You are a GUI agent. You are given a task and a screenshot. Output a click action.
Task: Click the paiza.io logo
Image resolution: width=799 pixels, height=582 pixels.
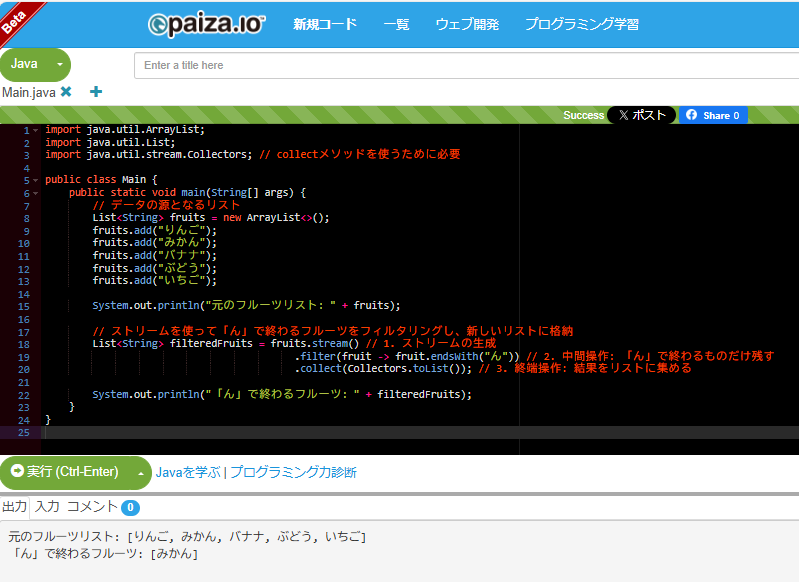pos(206,24)
